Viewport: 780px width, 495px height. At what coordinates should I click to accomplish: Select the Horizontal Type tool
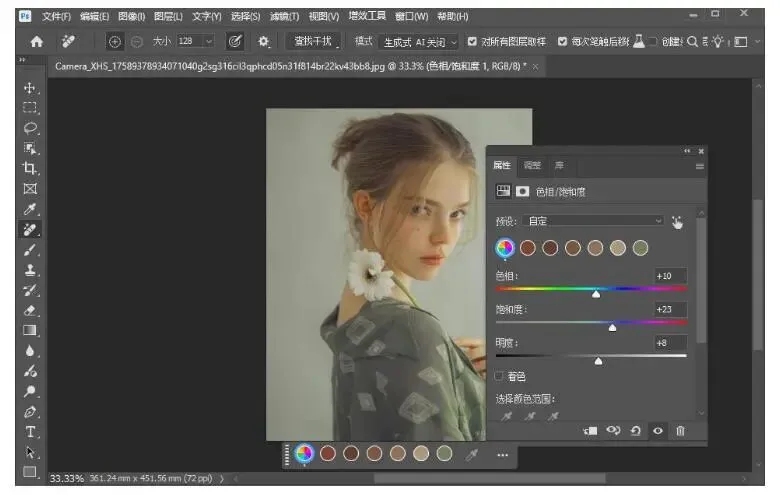30,432
